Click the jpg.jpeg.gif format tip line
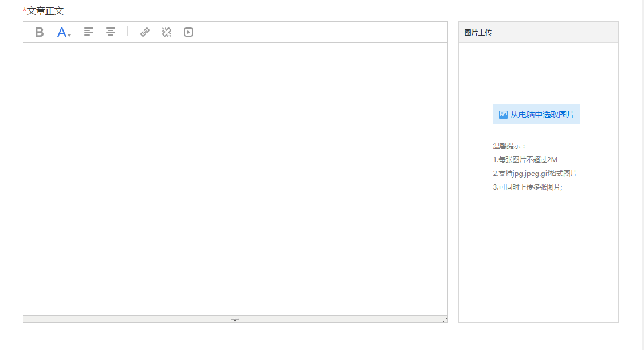644x350 pixels. coord(535,174)
